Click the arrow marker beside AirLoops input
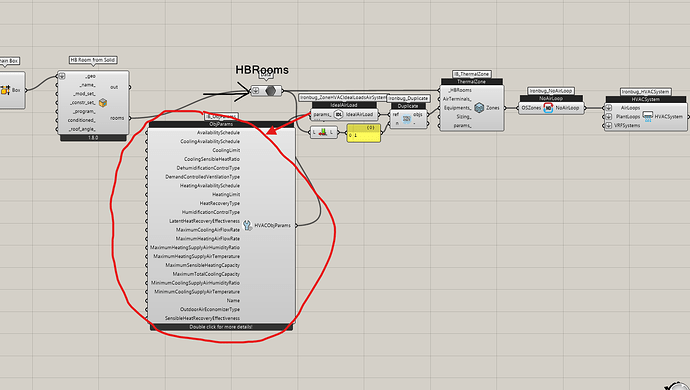The image size is (690, 390). (x=609, y=108)
